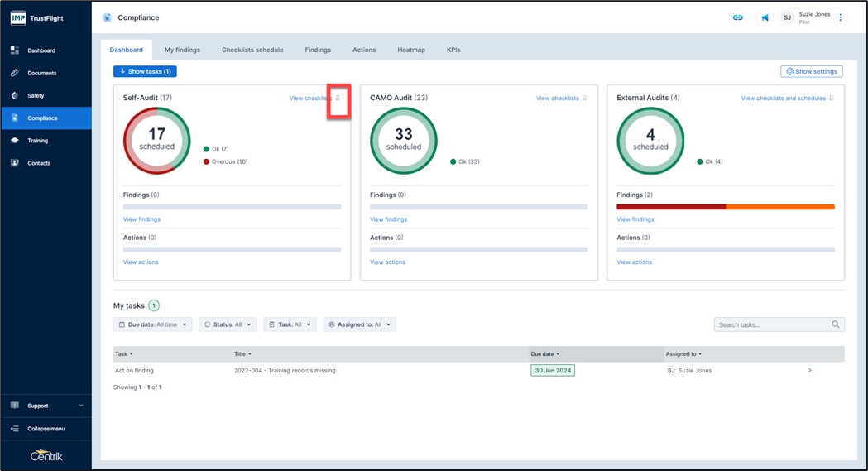Click the Dashboard icon in the sidebar
The width and height of the screenshot is (868, 471).
coord(15,50)
